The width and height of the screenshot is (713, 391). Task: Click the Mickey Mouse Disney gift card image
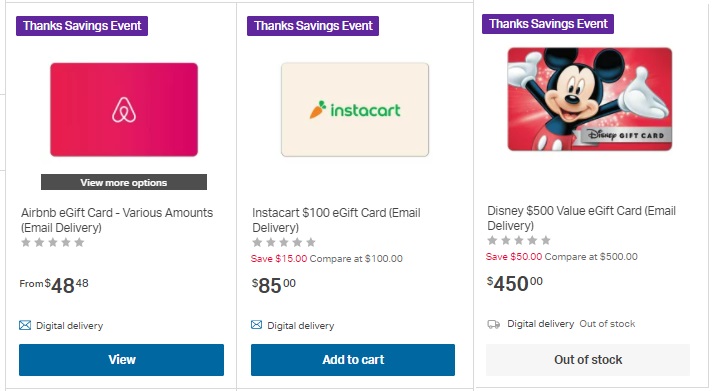[590, 99]
